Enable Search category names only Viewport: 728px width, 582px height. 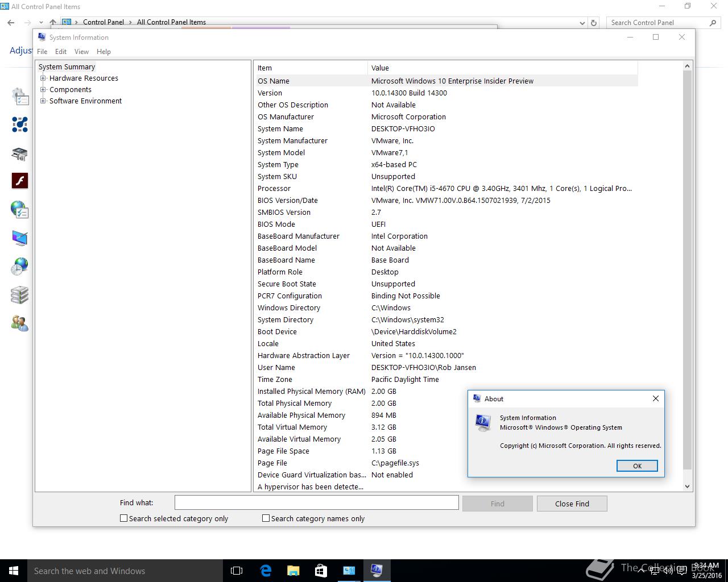[266, 518]
